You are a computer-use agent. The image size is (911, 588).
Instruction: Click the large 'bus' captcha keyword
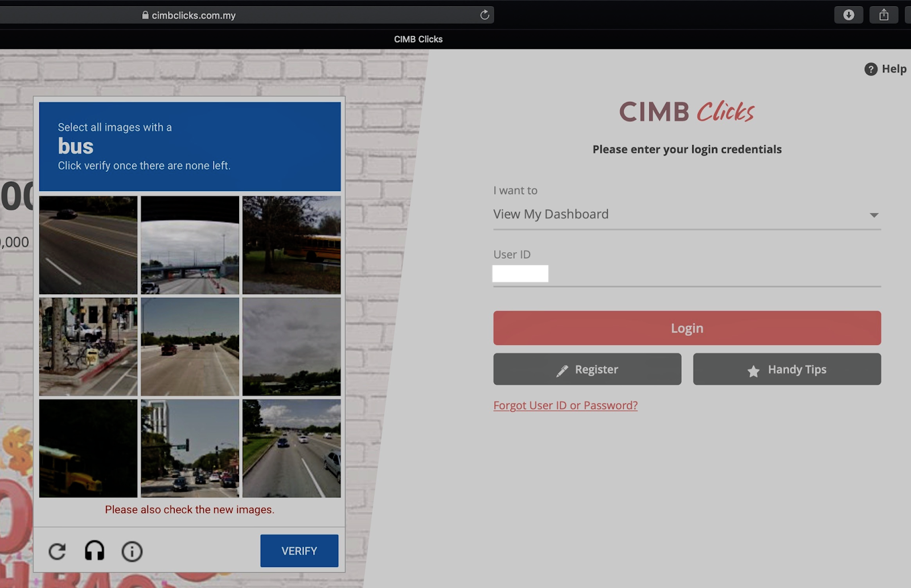click(76, 146)
